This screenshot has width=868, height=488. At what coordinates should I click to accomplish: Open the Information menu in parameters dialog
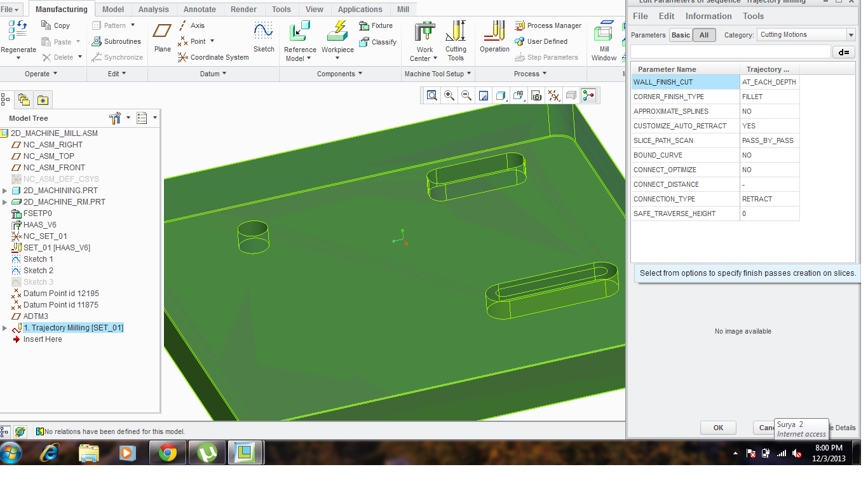tap(709, 16)
